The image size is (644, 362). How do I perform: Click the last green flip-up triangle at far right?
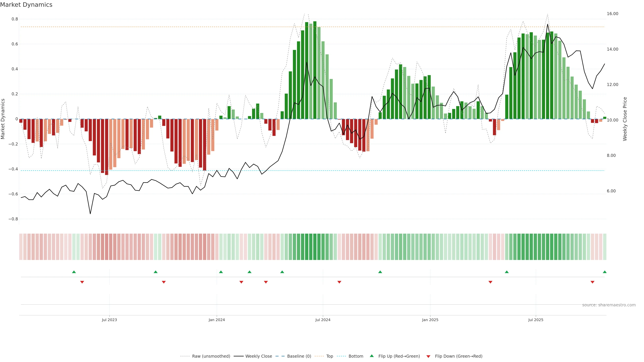[x=604, y=272]
